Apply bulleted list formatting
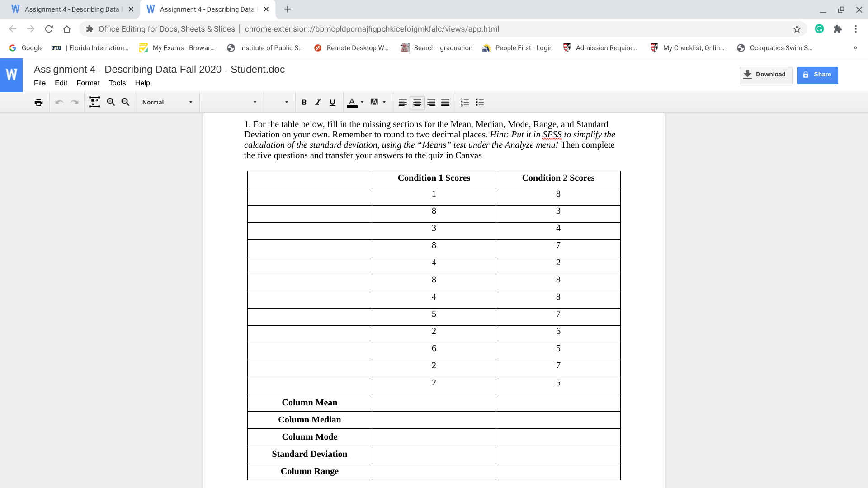The height and width of the screenshot is (488, 868). click(x=480, y=102)
